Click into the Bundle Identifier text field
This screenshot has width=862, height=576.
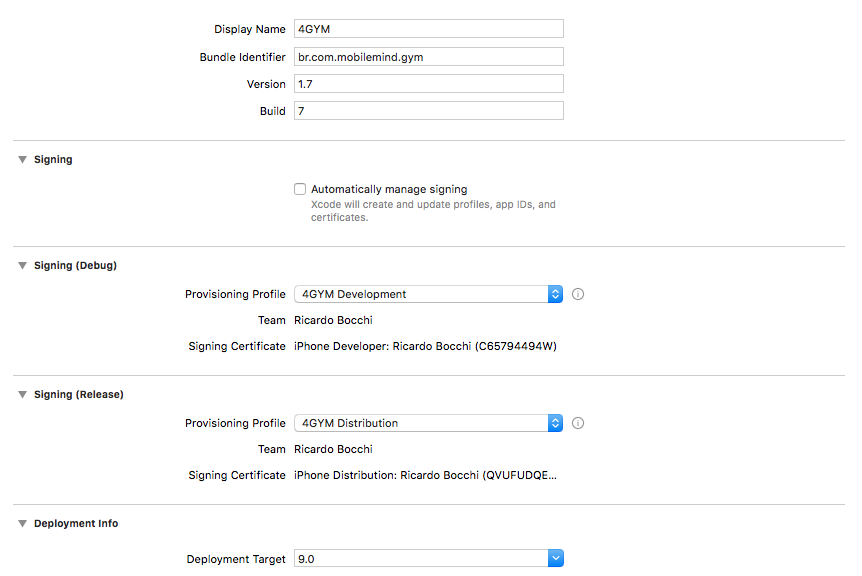tap(428, 57)
